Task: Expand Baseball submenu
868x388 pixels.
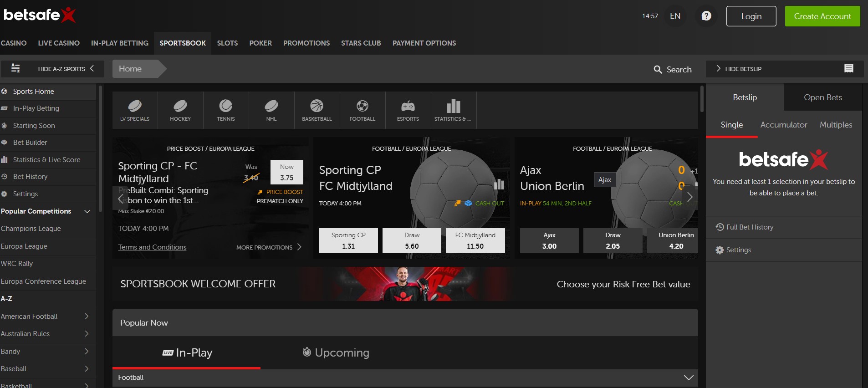Action: [87, 368]
